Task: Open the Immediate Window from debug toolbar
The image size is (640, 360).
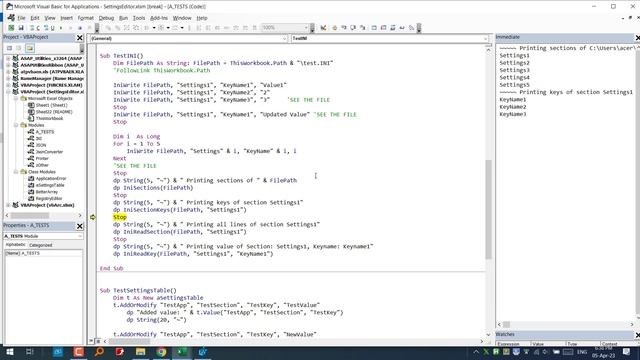Action: (383, 28)
